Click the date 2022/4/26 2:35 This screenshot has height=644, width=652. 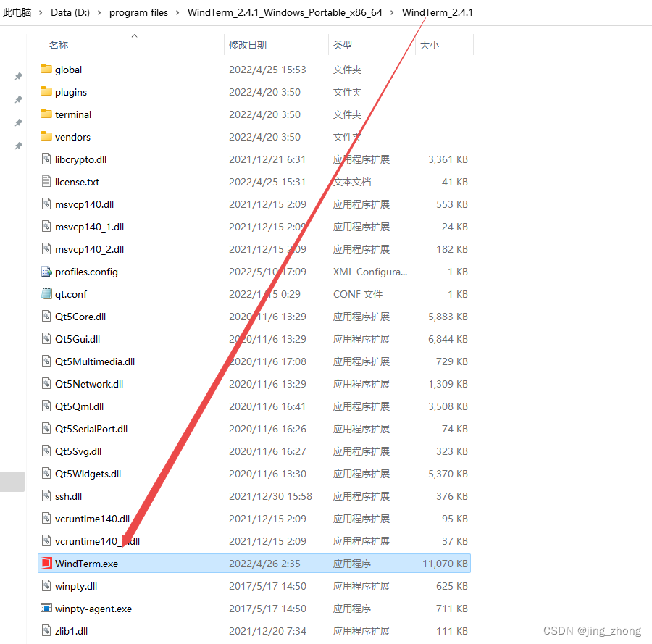[265, 564]
